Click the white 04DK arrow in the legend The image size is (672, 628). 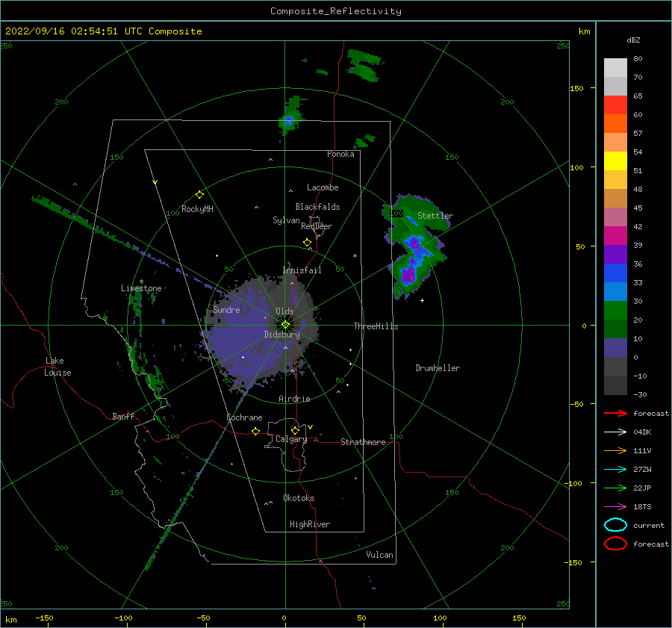coord(615,432)
